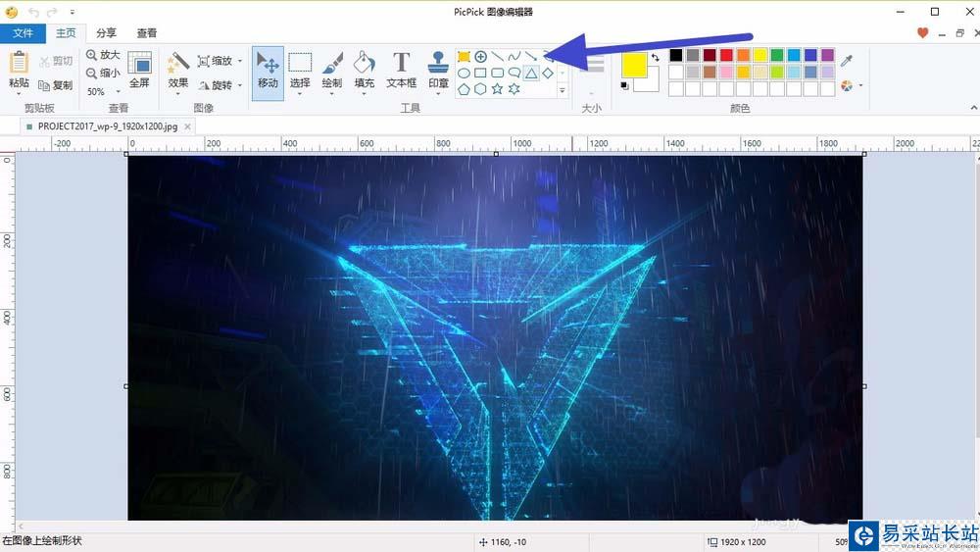The height and width of the screenshot is (552, 980).
Task: Select the PROJECT2017_wp-9_1920x1200.jpg document tab
Action: pos(108,126)
